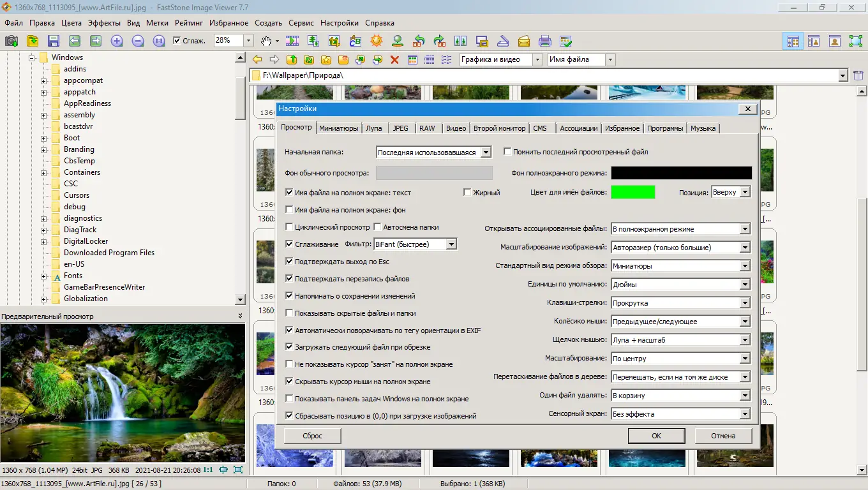868x490 pixels.
Task: Open the 'Эффекты' menu
Action: pyautogui.click(x=104, y=23)
